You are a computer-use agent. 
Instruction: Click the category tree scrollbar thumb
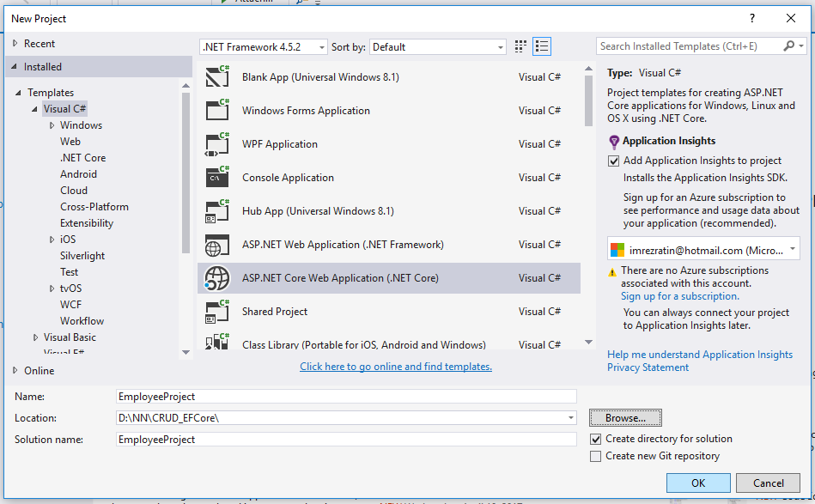tap(186, 173)
